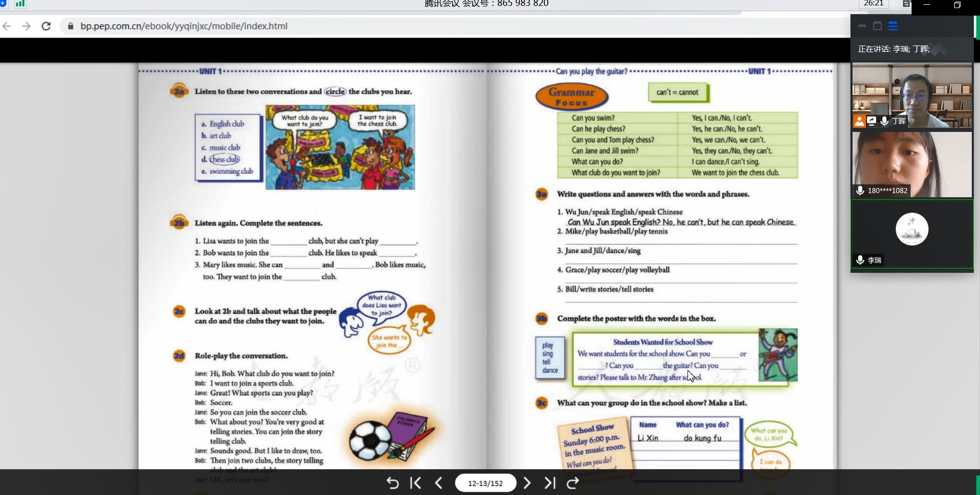Go to the next ebook page
The width and height of the screenshot is (980, 495).
click(x=527, y=483)
